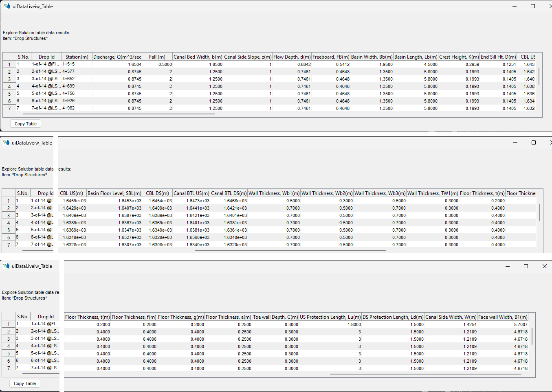Click the app logo icon in the topmost window's title bar
The height and width of the screenshot is (392, 552).
(7, 6)
